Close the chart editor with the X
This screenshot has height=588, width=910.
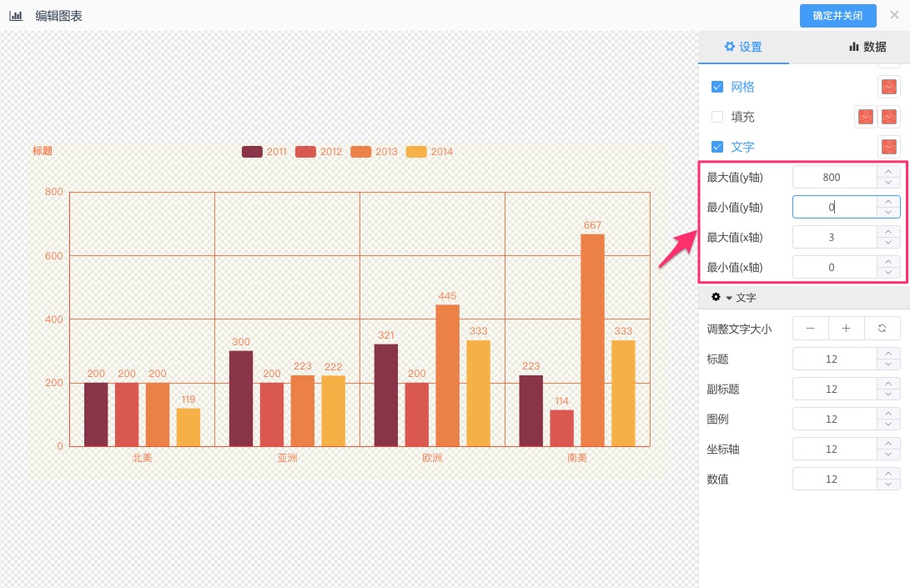click(x=894, y=15)
